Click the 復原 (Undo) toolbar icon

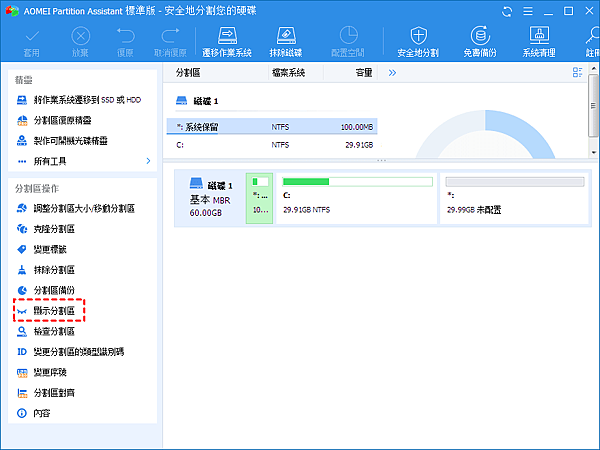126,42
